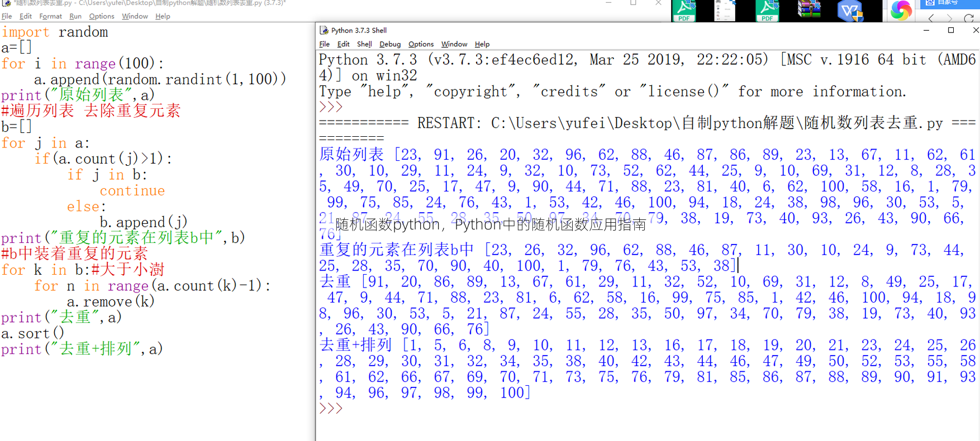The width and height of the screenshot is (980, 441).
Task: Click the final '>>>' prompt in shell
Action: (x=331, y=409)
